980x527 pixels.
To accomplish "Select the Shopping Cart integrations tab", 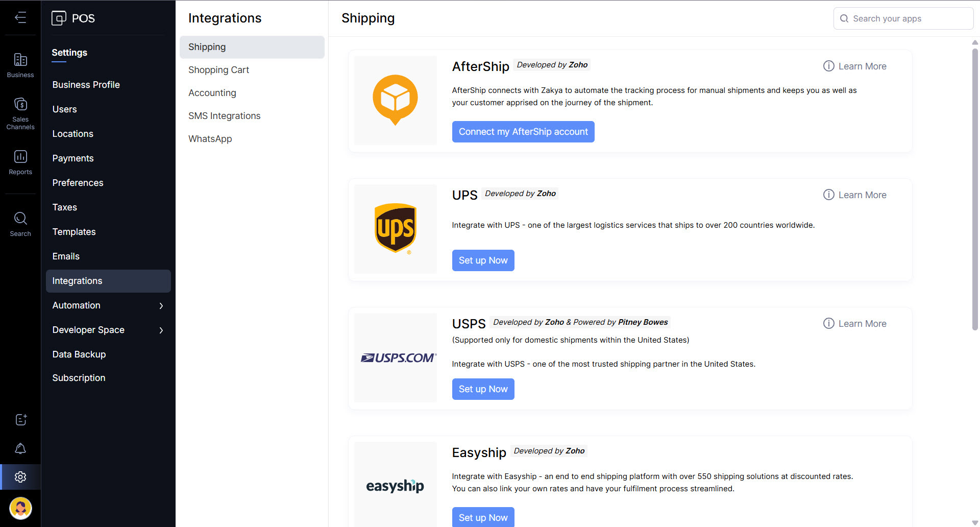I will pos(218,70).
